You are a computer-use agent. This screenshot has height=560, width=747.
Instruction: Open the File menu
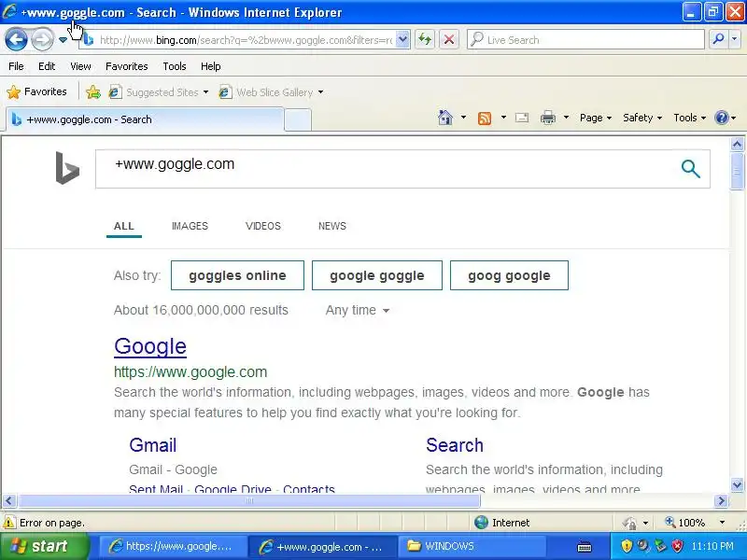16,66
